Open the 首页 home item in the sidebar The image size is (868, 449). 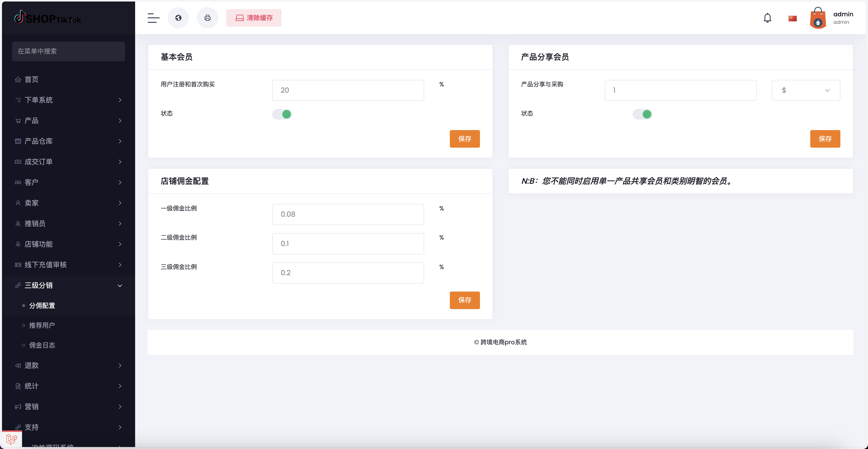click(32, 80)
